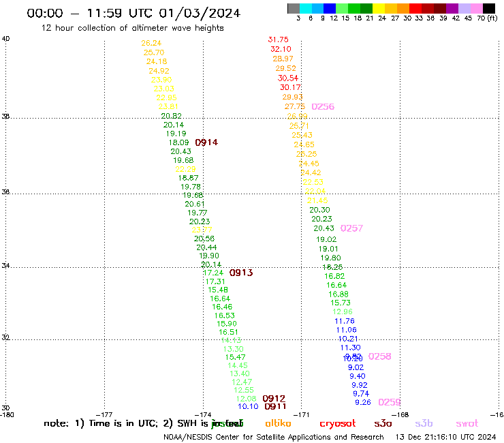Click the 21.45 wave height value
The width and height of the screenshot is (504, 443).
(x=317, y=201)
